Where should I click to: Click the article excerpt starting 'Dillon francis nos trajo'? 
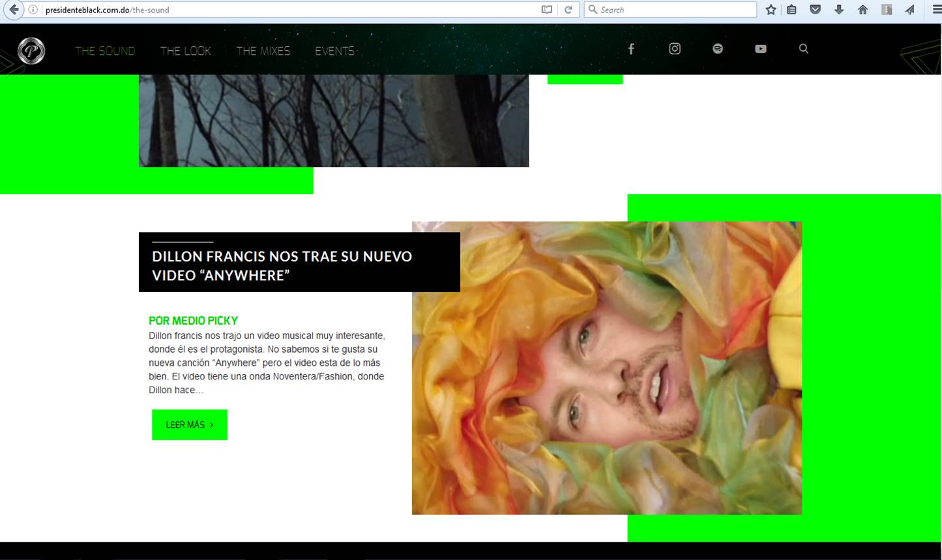pos(267,363)
